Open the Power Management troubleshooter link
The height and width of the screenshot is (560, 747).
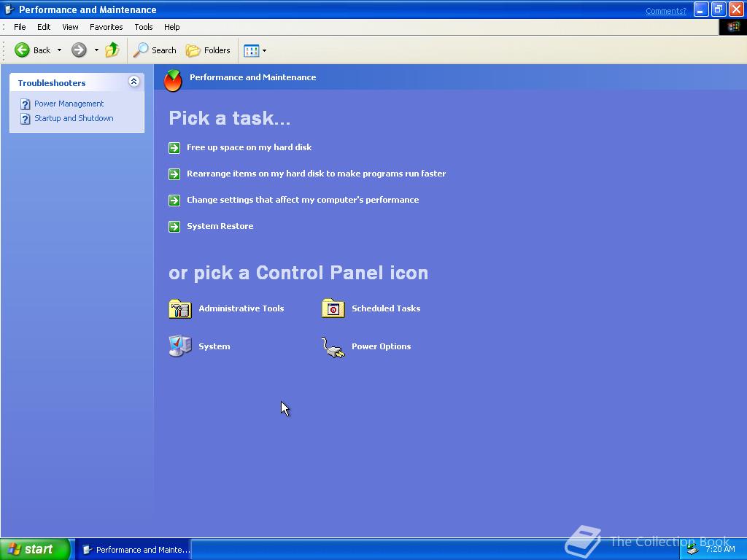69,104
